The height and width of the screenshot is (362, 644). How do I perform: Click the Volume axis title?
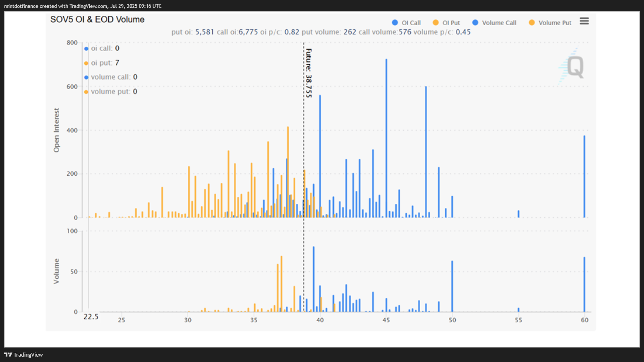coord(57,271)
